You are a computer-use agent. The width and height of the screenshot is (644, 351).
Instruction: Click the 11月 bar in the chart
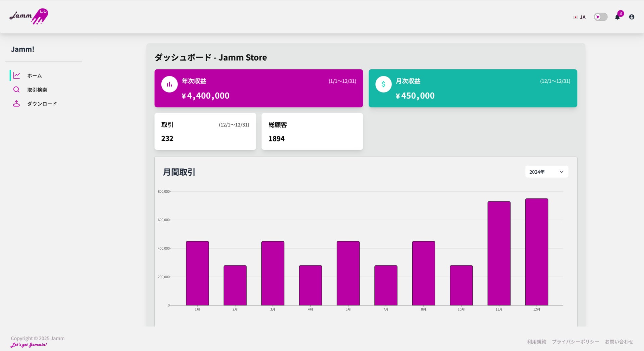[x=499, y=253]
